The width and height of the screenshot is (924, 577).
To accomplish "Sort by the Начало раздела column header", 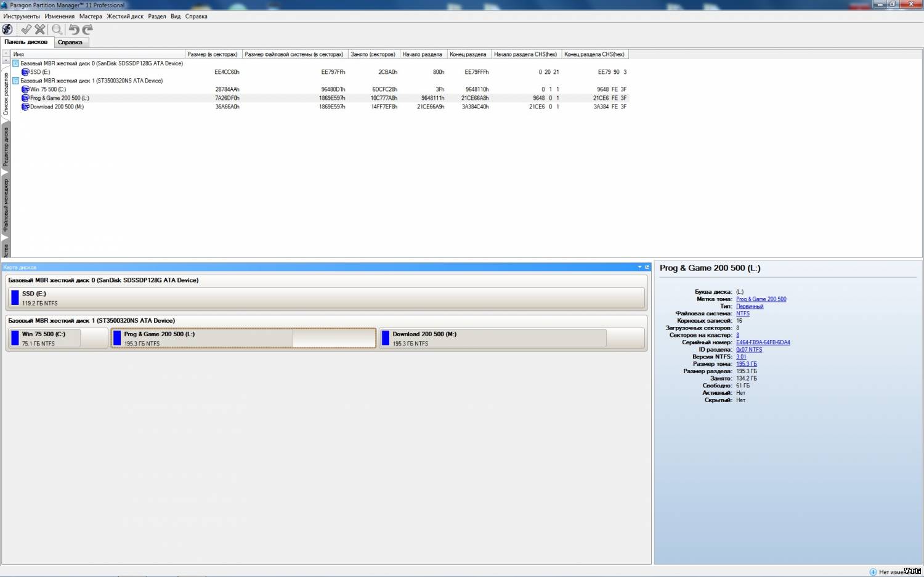I will click(423, 54).
